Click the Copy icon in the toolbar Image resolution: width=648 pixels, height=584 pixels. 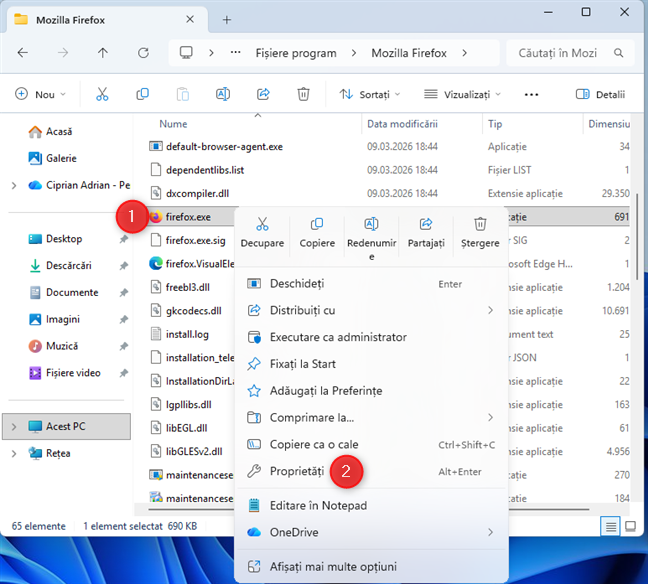[x=143, y=94]
